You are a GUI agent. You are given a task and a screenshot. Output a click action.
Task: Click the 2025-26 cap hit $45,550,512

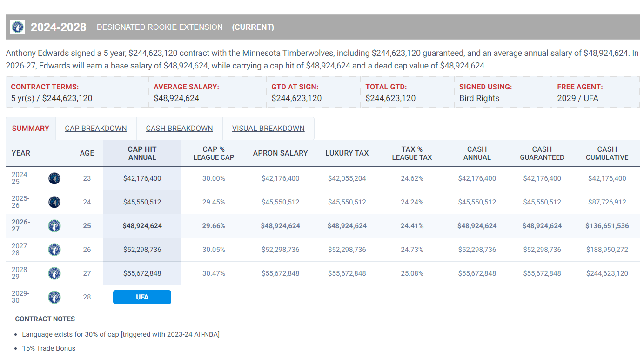[x=142, y=202]
